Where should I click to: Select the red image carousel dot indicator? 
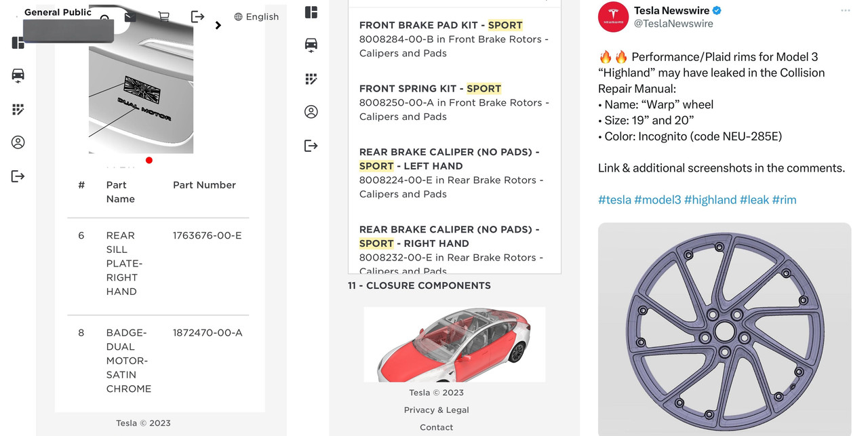tap(149, 160)
